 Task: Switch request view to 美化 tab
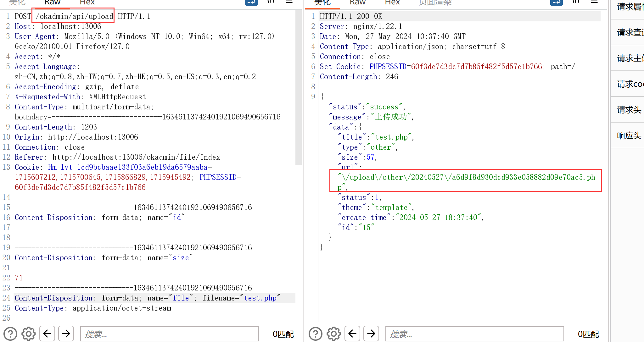click(x=17, y=3)
